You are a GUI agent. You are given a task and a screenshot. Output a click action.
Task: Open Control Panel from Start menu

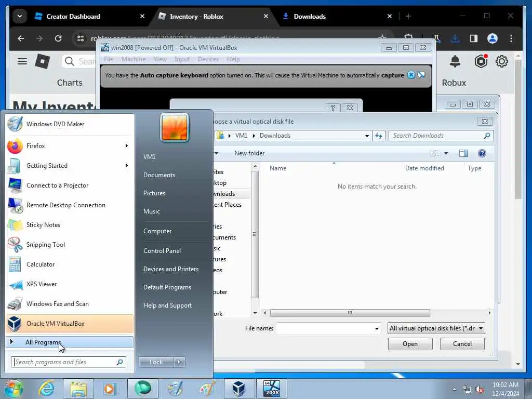click(x=162, y=251)
